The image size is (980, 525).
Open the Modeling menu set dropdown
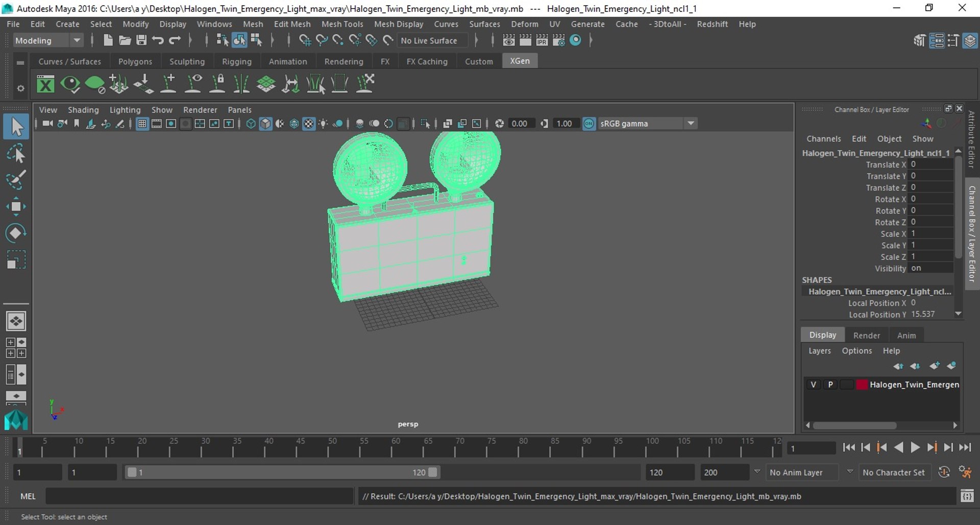point(48,40)
